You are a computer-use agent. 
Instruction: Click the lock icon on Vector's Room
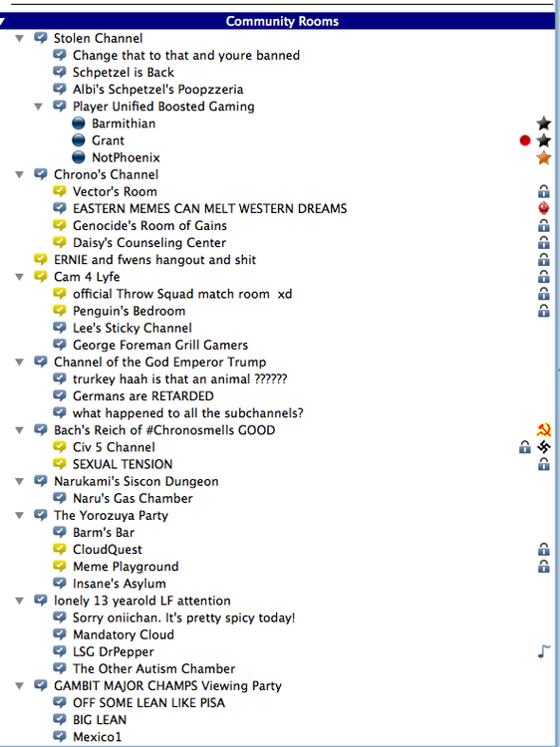tap(543, 191)
